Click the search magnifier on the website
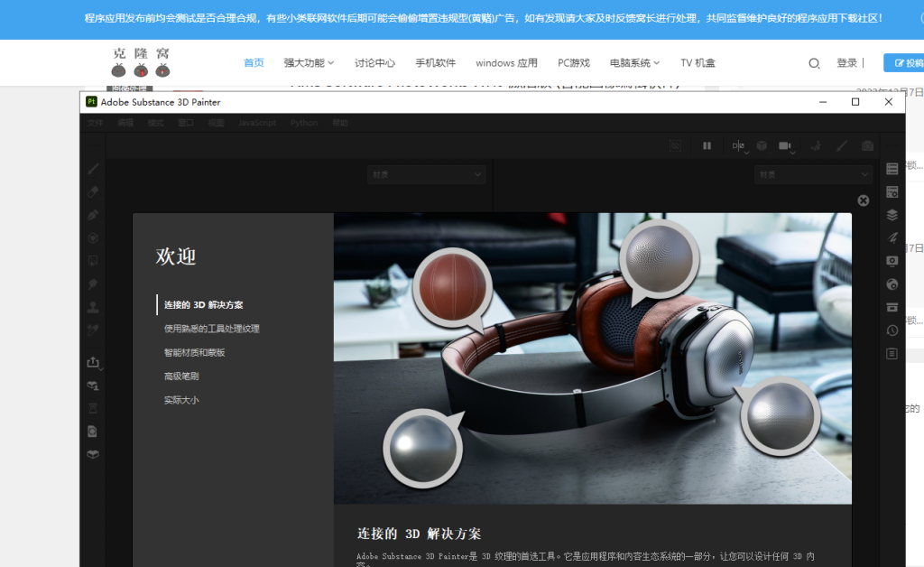This screenshot has width=924, height=567. click(814, 63)
